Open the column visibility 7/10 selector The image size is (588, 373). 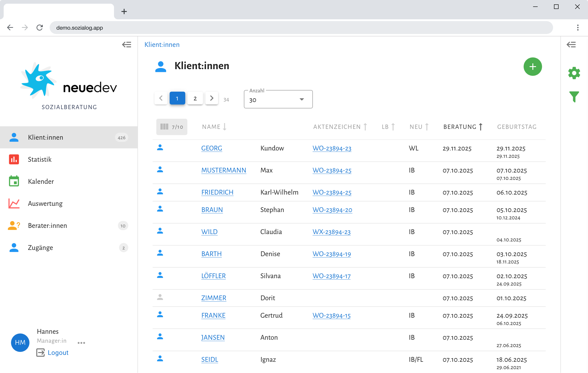(x=172, y=127)
